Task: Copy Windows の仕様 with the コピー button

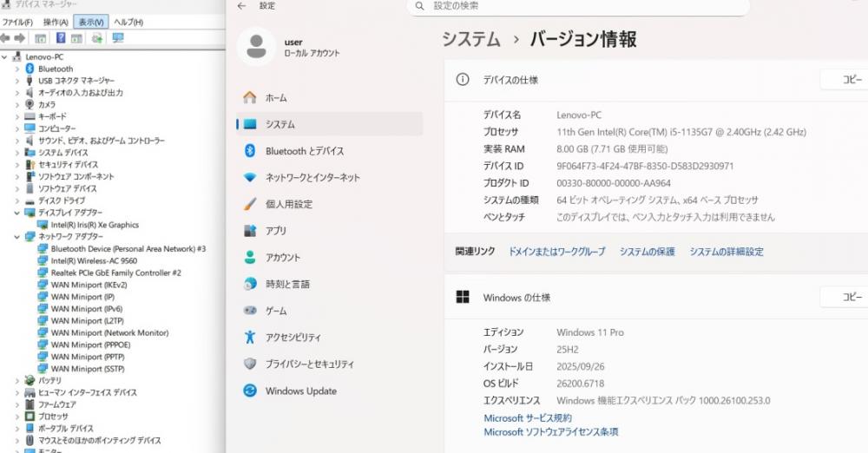Action: coord(846,298)
